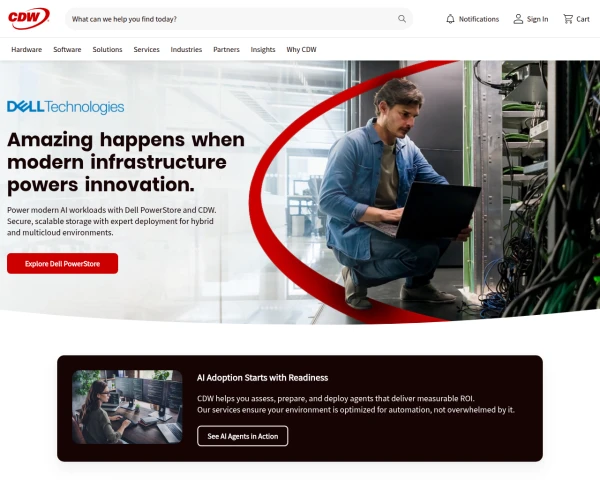The width and height of the screenshot is (600, 480).
Task: Click the CDW logo
Action: (x=29, y=18)
